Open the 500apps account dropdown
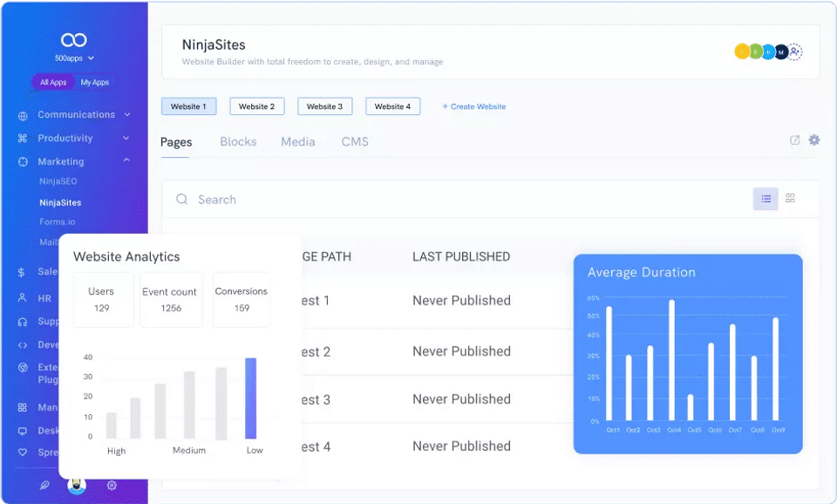The image size is (837, 504). (x=75, y=58)
